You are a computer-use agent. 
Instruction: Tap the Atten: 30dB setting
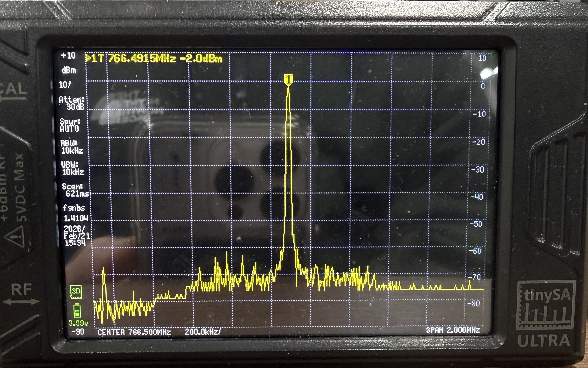(72, 103)
